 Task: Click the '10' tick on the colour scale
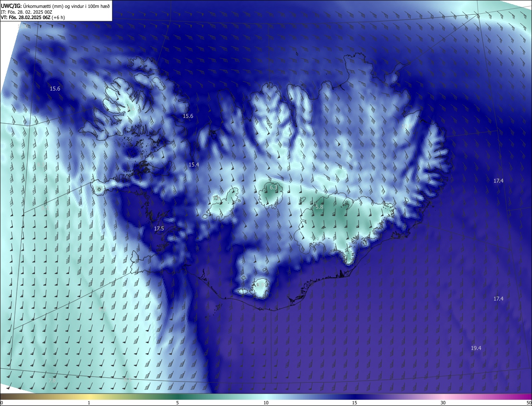[266, 403]
